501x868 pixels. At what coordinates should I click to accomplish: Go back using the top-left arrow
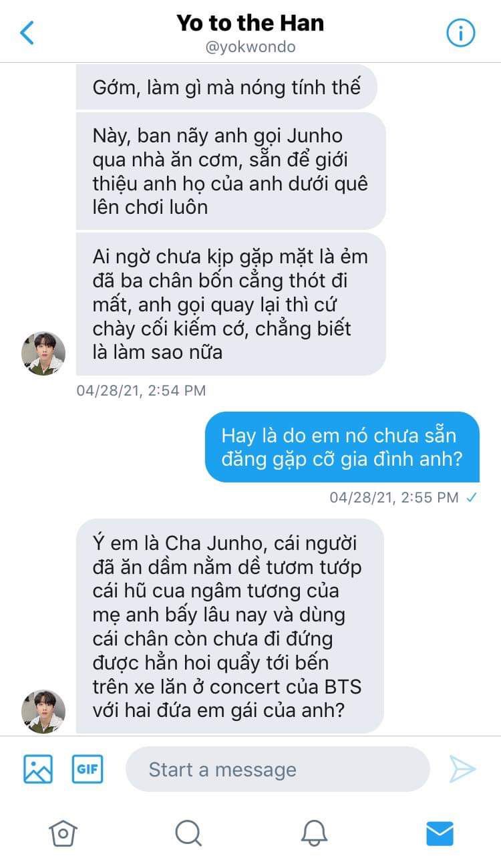click(27, 32)
